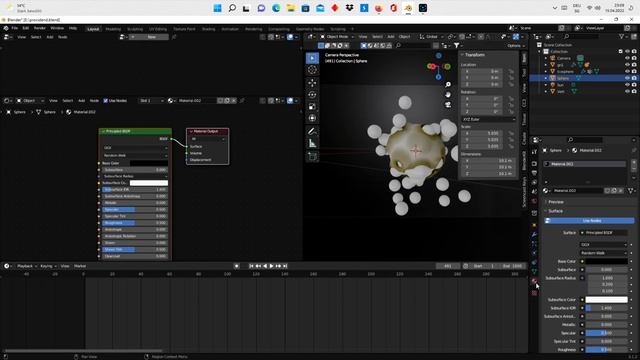Open the Material properties tab icon
640x360 pixels.
coord(534,281)
